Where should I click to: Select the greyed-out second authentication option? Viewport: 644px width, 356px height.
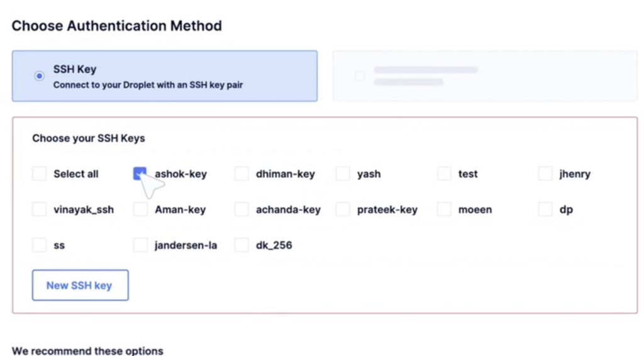click(484, 76)
